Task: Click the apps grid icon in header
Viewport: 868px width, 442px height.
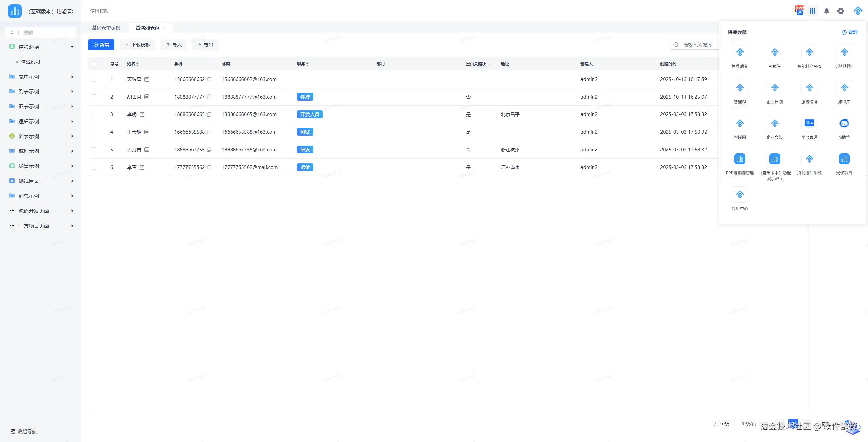Action: [813, 11]
